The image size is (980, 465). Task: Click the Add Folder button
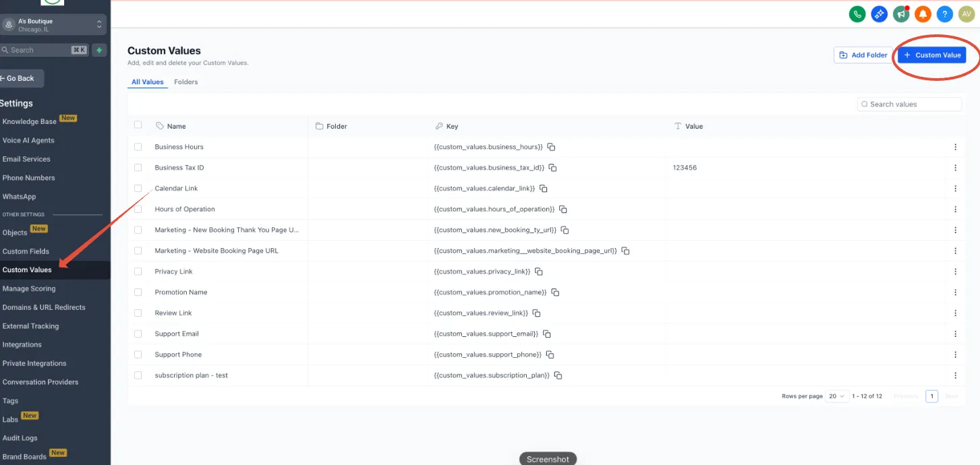[863, 55]
